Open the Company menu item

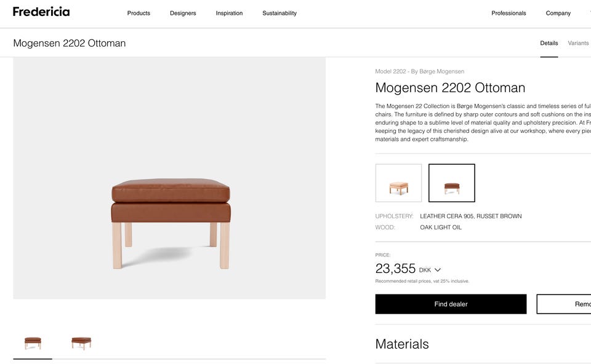click(558, 13)
